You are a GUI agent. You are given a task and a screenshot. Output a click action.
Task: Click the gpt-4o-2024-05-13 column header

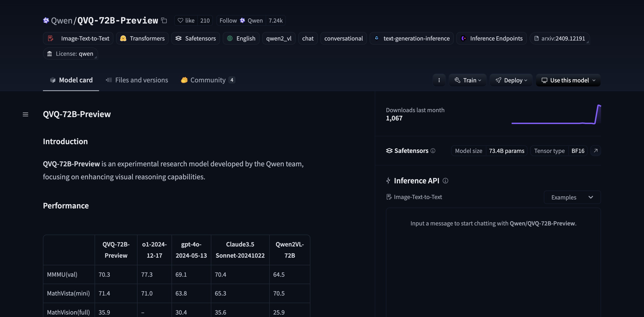(191, 250)
